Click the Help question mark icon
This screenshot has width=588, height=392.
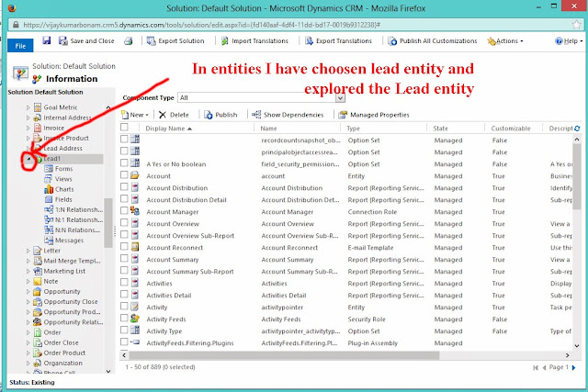coord(559,40)
